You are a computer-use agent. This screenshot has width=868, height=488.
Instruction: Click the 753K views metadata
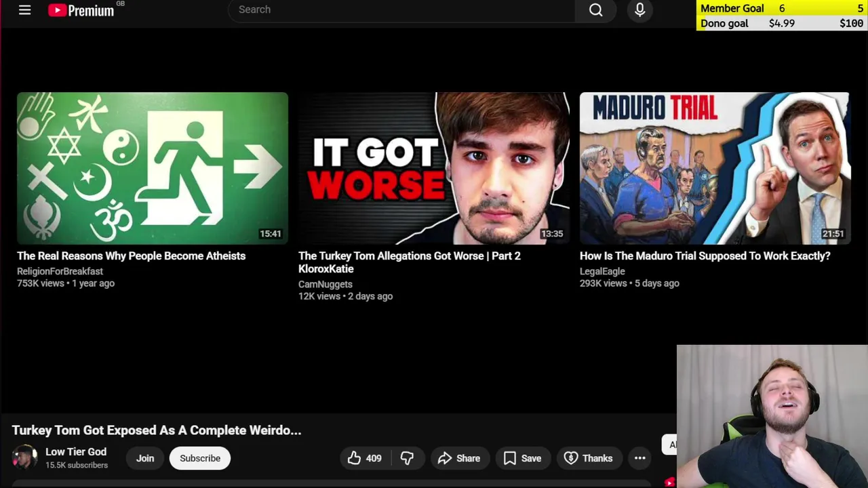point(41,283)
